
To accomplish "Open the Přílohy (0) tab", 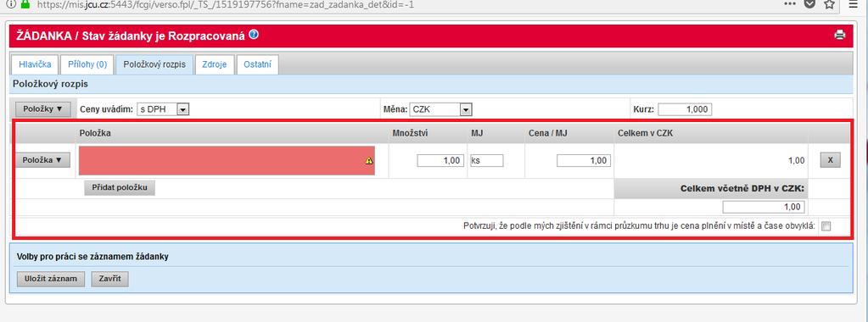I will [x=87, y=64].
